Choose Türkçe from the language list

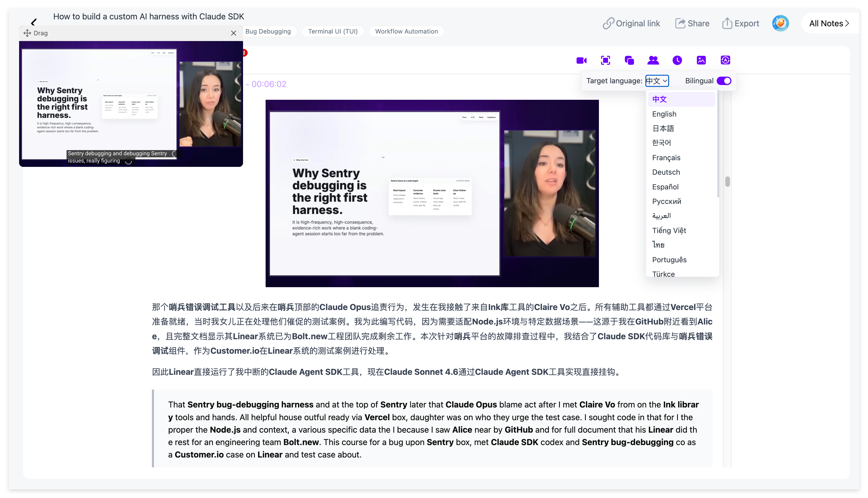point(681,273)
